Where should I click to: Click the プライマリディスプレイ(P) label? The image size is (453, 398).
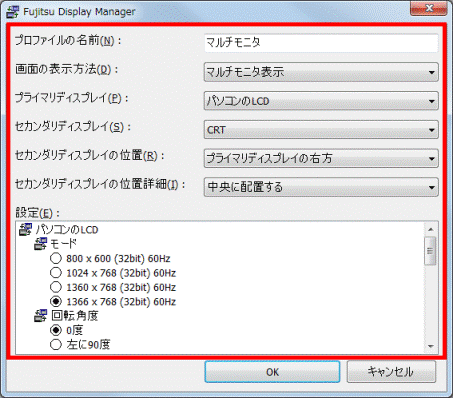click(x=71, y=98)
